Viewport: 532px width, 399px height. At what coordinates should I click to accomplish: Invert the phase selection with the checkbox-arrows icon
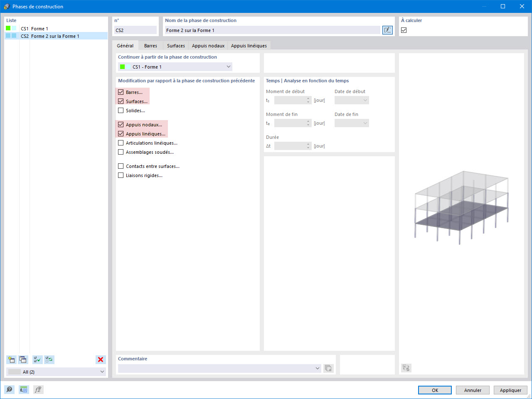[49, 360]
